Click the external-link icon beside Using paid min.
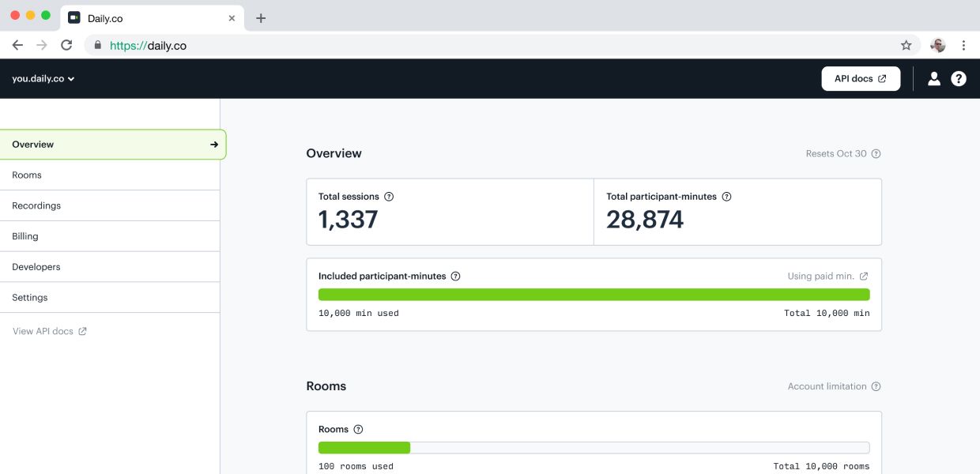The image size is (980, 474). [x=863, y=276]
